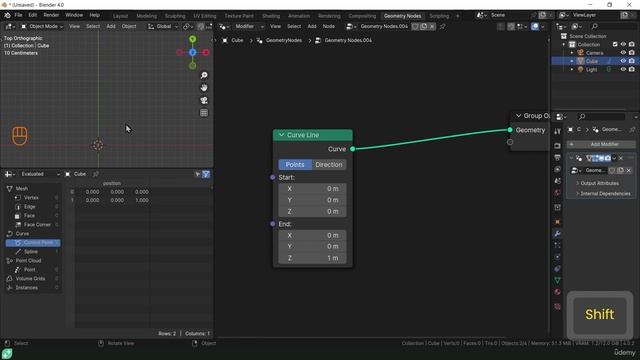Pin the Cube in spreadsheet header
Viewport: 640px width, 360px height.
pyautogui.click(x=96, y=174)
